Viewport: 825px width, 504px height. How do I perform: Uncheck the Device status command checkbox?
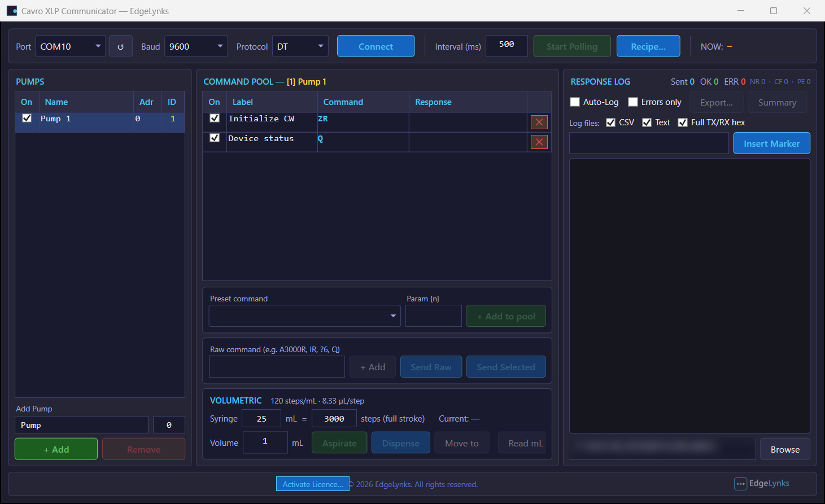(x=215, y=138)
